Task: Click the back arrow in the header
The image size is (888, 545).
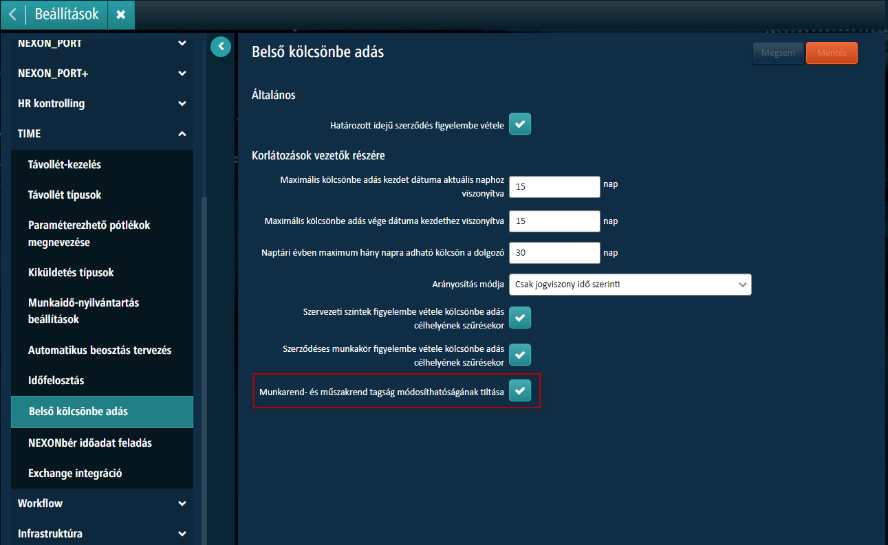Action: click(x=13, y=15)
